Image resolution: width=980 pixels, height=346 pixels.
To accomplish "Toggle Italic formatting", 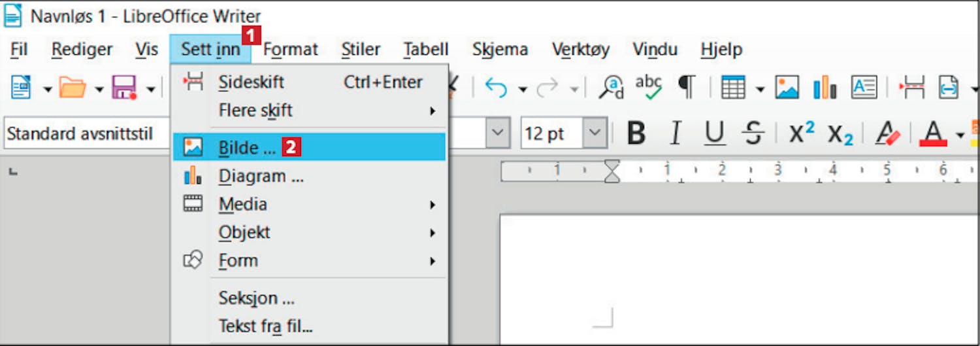I will click(676, 133).
